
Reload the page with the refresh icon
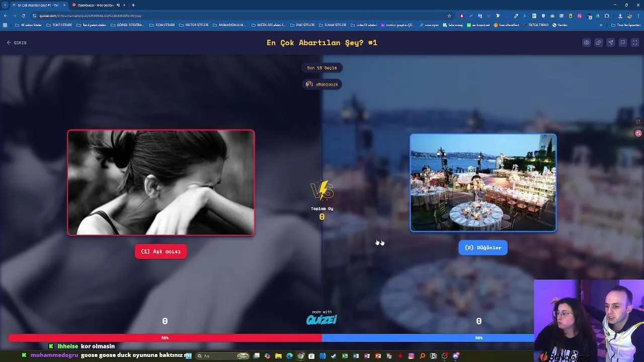24,16
